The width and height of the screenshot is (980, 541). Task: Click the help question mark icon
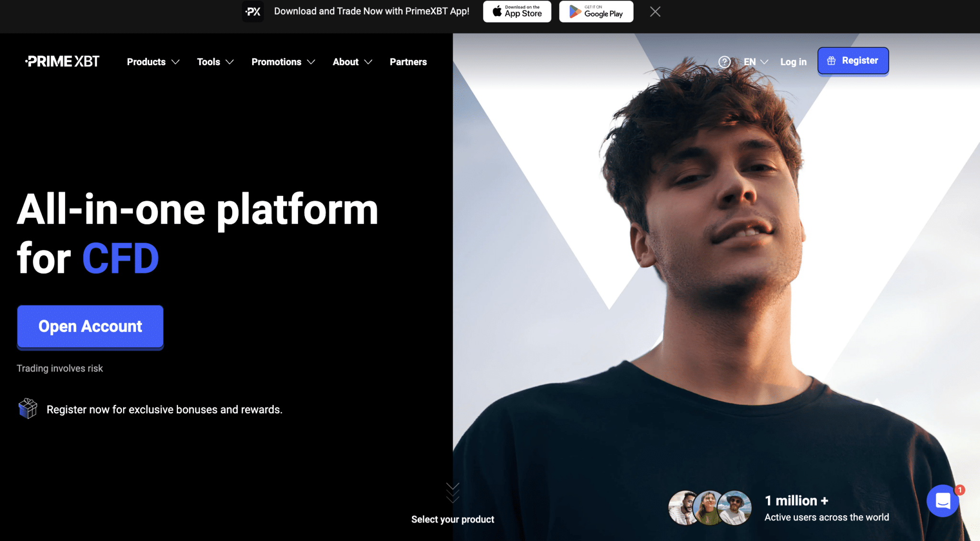724,61
